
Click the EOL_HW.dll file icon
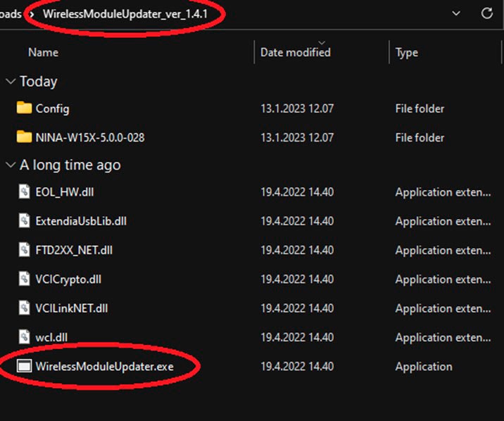[x=25, y=191]
